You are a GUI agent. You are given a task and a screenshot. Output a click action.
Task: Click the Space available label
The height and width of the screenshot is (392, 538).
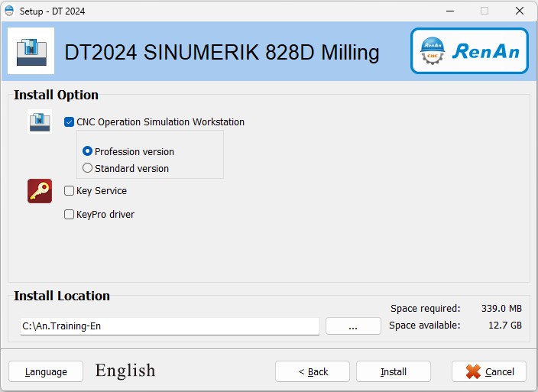tap(425, 325)
